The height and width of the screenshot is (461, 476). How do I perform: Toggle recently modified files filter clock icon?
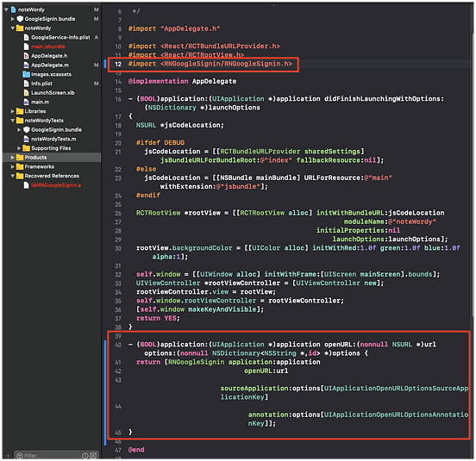pos(85,456)
